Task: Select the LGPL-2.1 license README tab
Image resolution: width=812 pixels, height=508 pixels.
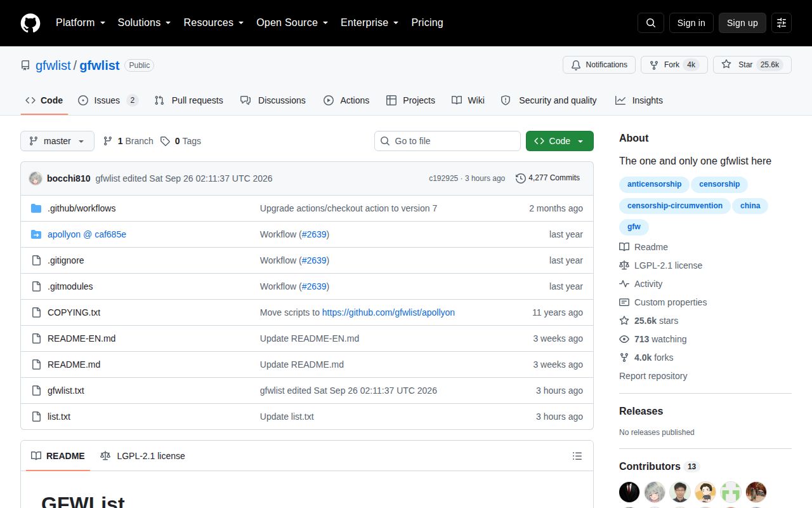Action: click(x=143, y=456)
